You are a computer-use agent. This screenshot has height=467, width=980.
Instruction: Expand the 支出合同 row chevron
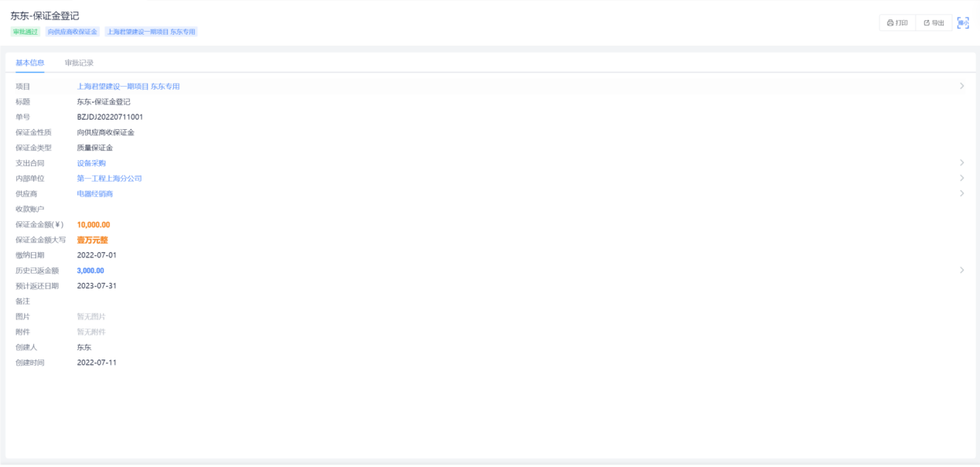(961, 162)
